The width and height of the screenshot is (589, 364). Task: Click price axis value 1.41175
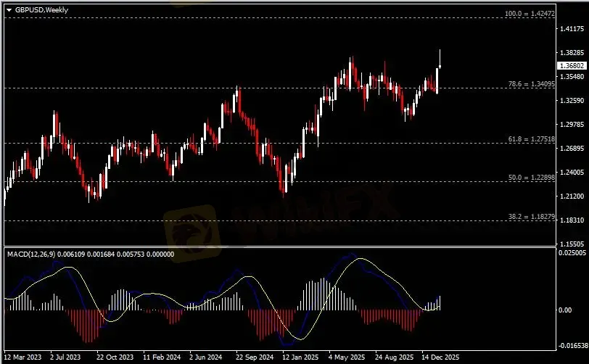tap(572, 28)
